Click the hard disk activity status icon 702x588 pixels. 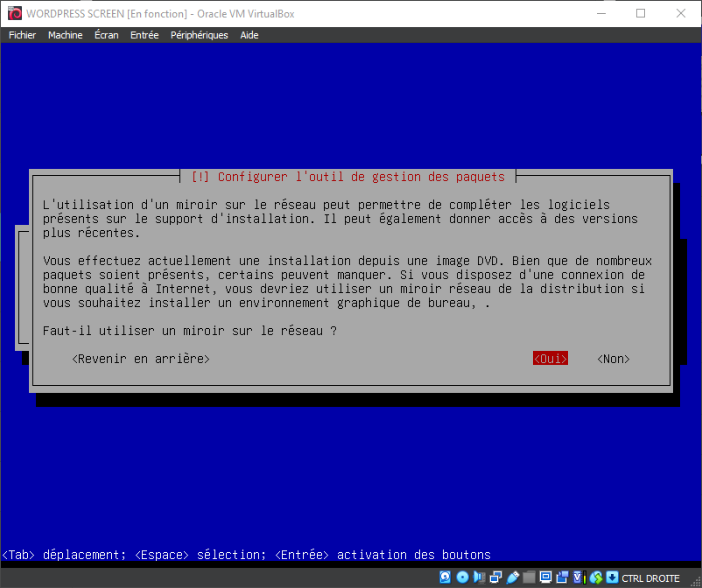[x=446, y=577]
